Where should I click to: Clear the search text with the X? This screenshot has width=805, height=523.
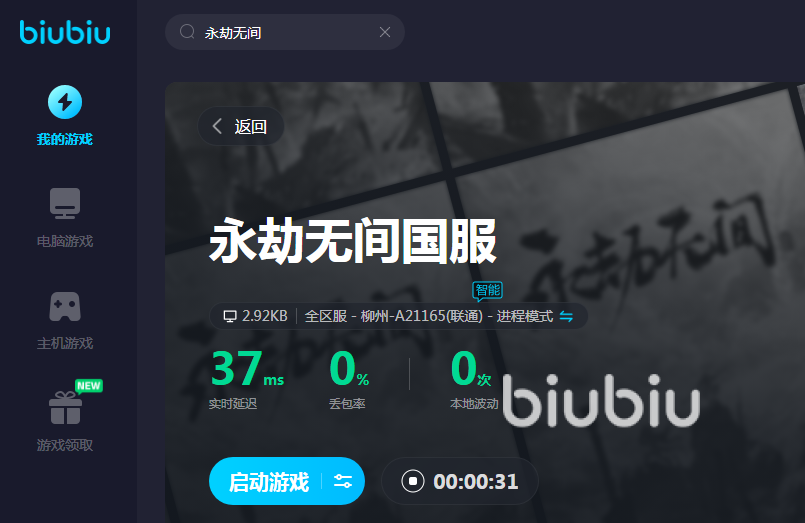(x=385, y=32)
